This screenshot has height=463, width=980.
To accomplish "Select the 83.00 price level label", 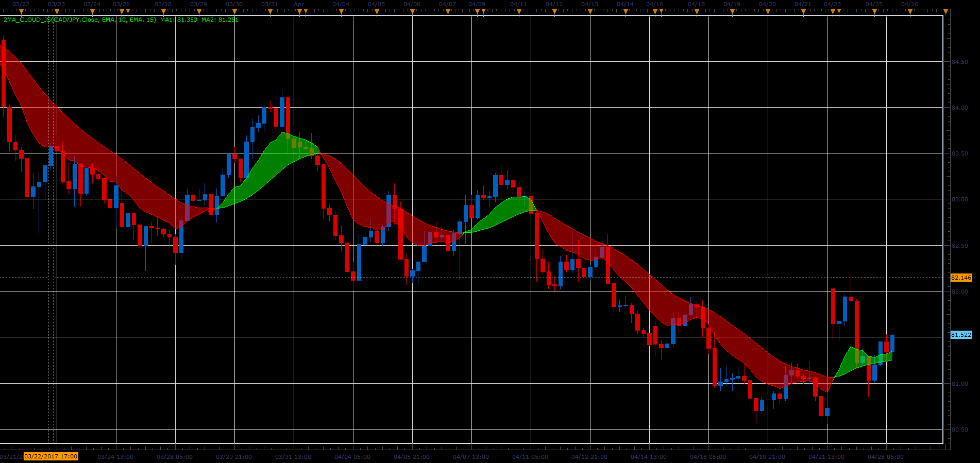I will pyautogui.click(x=959, y=199).
